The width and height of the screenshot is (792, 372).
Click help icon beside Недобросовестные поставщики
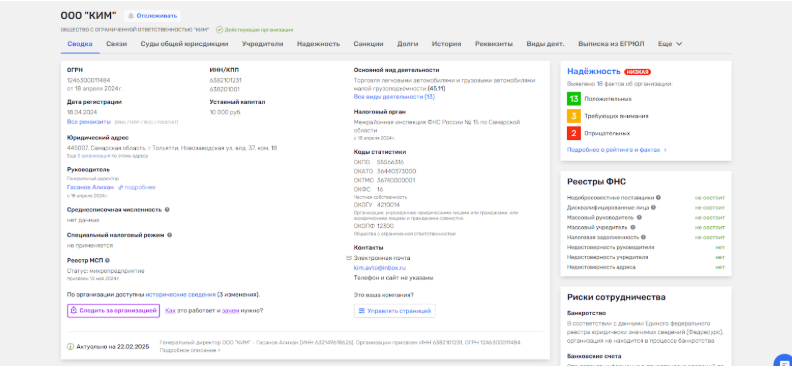pyautogui.click(x=658, y=198)
